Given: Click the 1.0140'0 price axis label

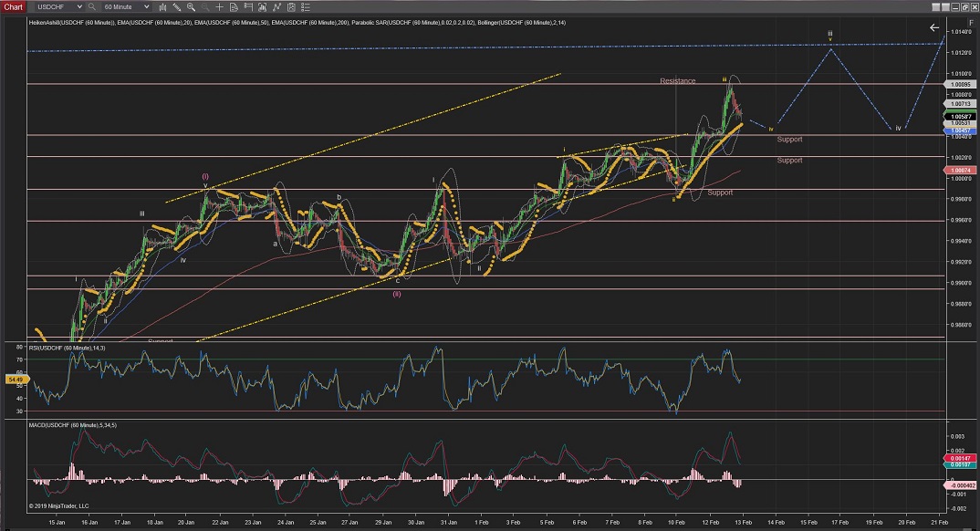Looking at the screenshot, I should tap(961, 32).
